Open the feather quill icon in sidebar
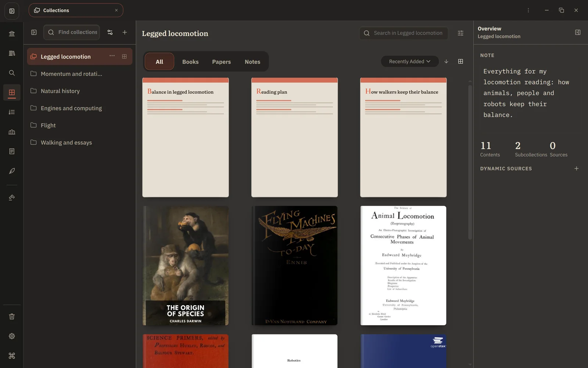 point(12,171)
